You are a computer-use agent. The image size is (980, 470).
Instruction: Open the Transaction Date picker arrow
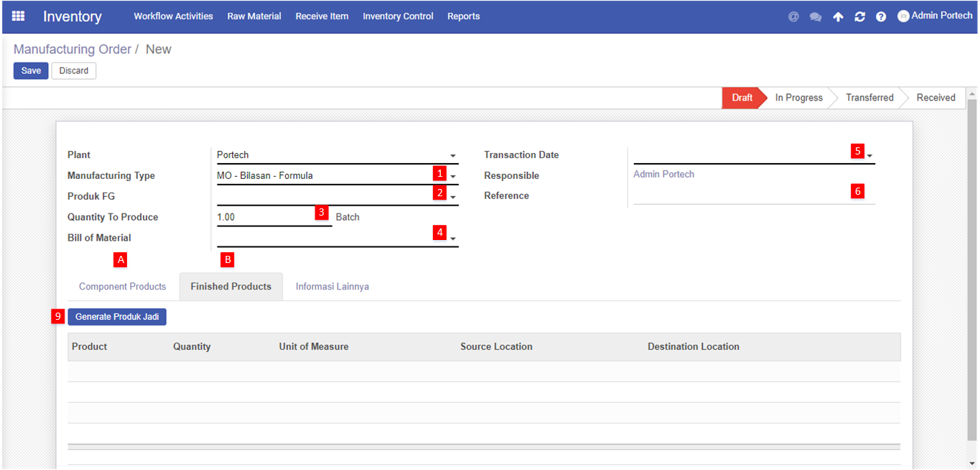[869, 156]
